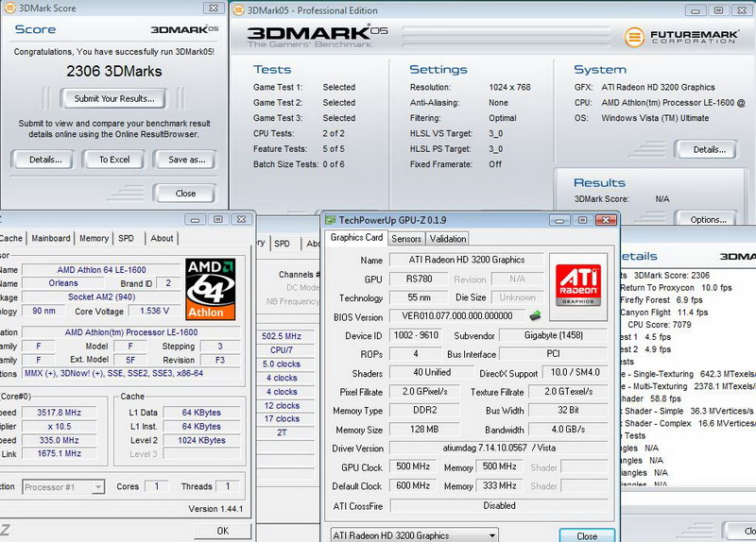Click the Canyon Flight 11.4 fps line
This screenshot has width=756, height=542.
664,313
